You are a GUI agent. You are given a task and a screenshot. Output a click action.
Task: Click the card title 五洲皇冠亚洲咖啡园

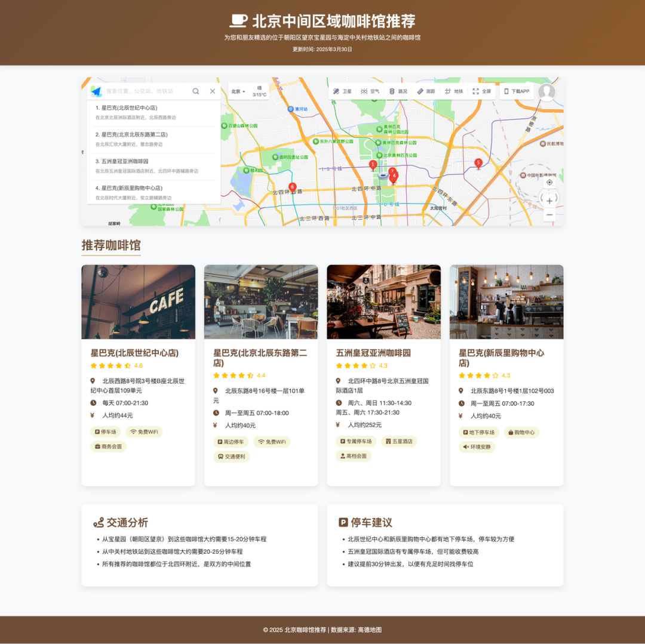click(373, 353)
